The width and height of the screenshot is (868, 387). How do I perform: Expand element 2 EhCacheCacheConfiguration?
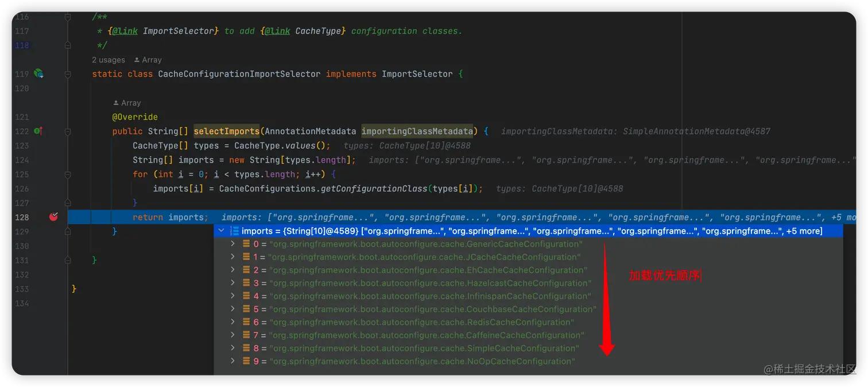click(x=232, y=270)
